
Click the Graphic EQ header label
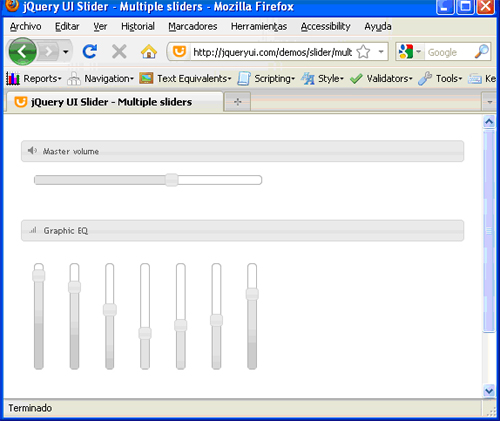66,231
